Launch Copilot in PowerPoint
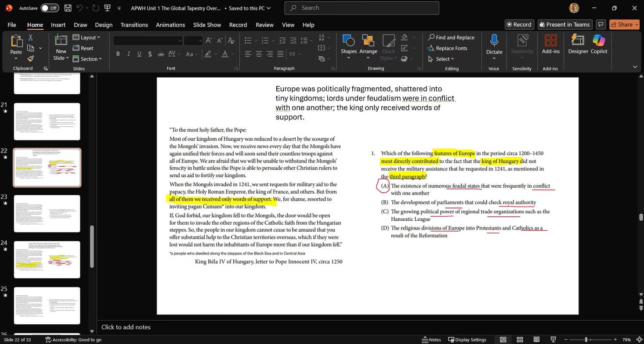644x344 pixels. 599,45
